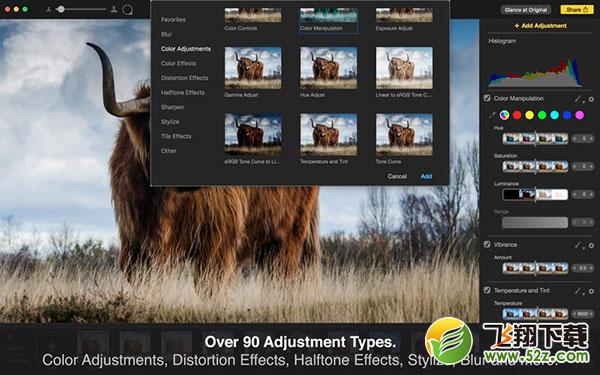600x375 pixels.
Task: Click the Add button in dialog
Action: click(x=426, y=176)
